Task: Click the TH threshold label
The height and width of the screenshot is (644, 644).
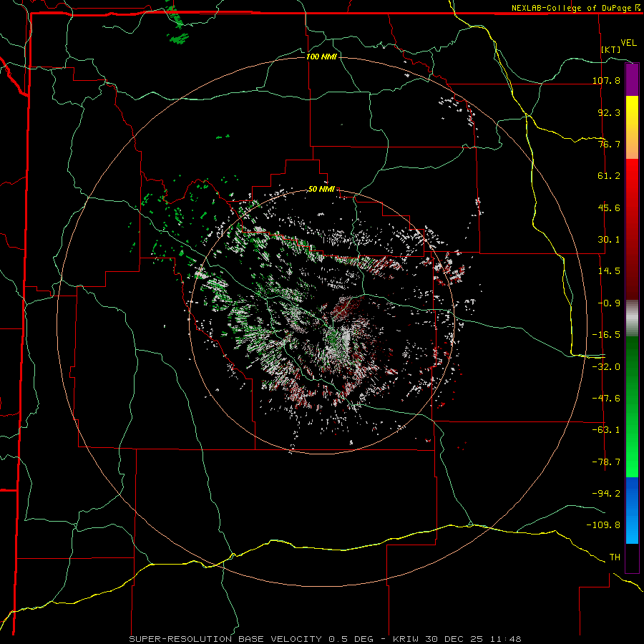Action: [615, 557]
